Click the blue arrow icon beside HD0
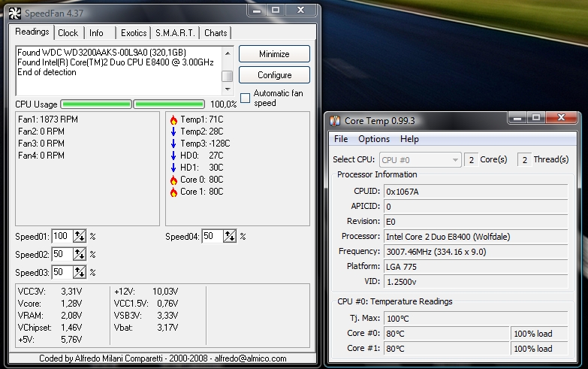 point(173,156)
